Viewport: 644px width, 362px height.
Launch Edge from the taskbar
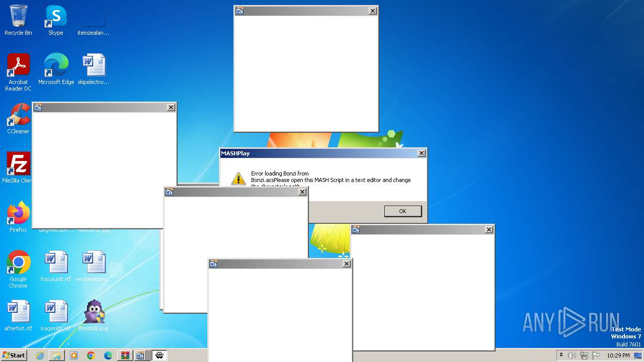108,355
